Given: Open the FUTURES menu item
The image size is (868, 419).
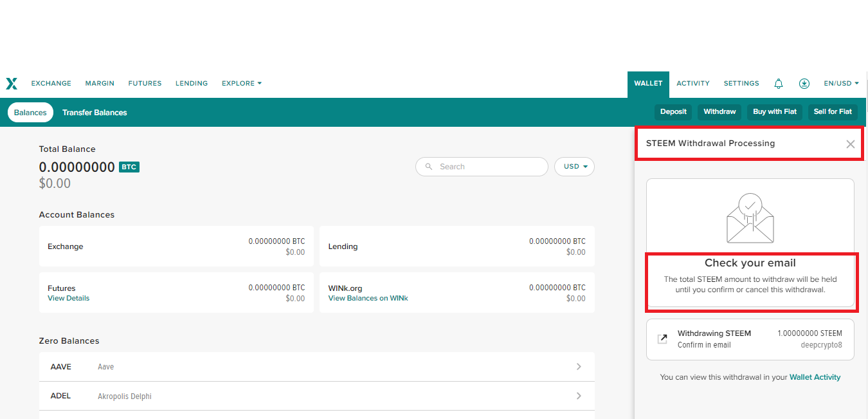Looking at the screenshot, I should (x=145, y=83).
